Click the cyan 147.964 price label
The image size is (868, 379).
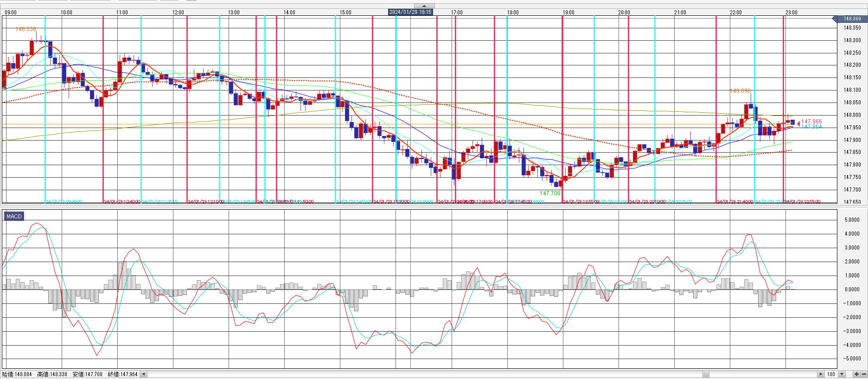811,127
